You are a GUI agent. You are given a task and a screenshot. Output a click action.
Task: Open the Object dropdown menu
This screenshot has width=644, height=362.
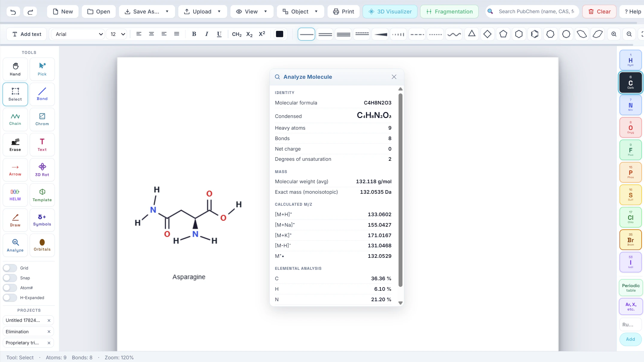click(x=300, y=12)
